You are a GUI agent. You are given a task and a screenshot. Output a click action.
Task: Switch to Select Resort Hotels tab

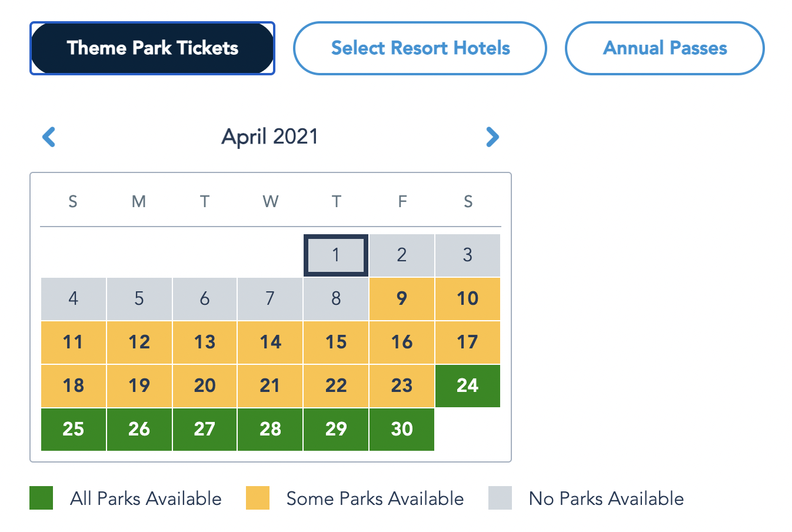click(x=420, y=48)
